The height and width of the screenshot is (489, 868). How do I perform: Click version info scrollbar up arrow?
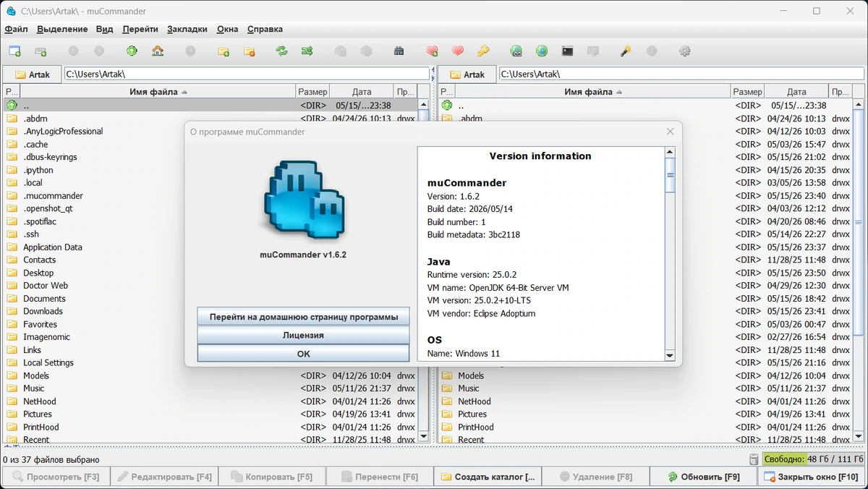pyautogui.click(x=670, y=153)
